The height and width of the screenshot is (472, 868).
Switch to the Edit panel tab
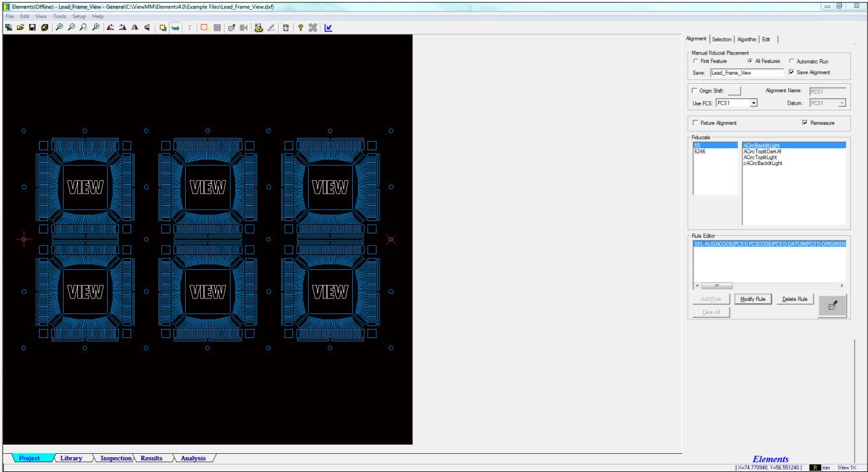(766, 39)
